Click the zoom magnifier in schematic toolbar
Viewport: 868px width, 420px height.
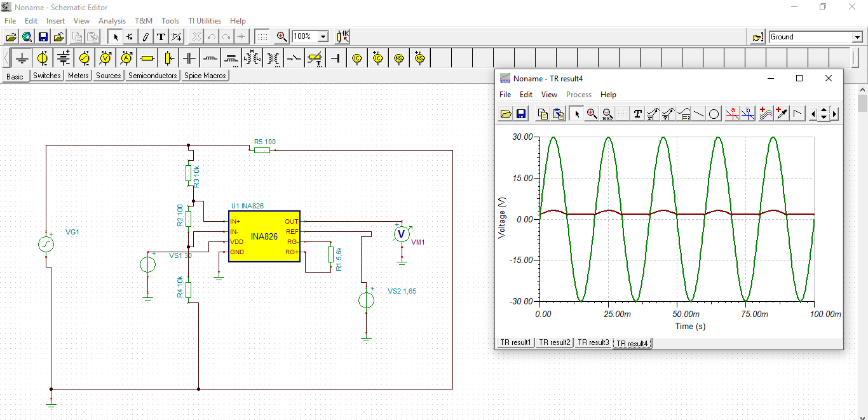[281, 37]
